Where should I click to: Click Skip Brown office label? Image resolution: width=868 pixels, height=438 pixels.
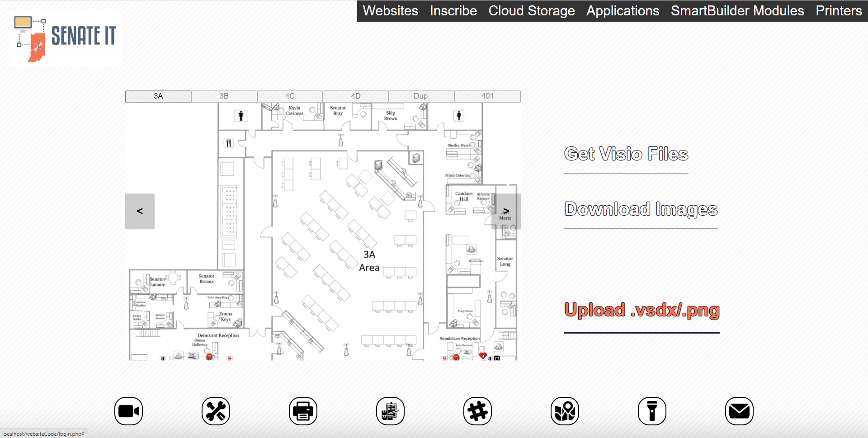(391, 116)
